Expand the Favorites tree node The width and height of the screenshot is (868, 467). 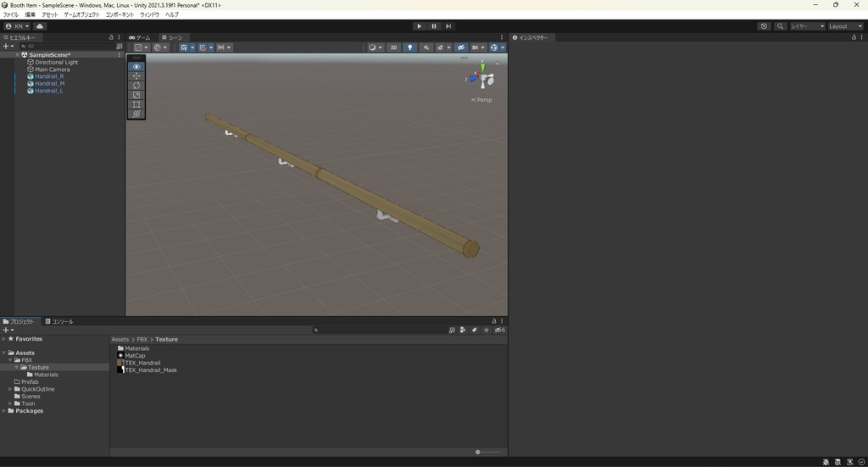coord(4,339)
